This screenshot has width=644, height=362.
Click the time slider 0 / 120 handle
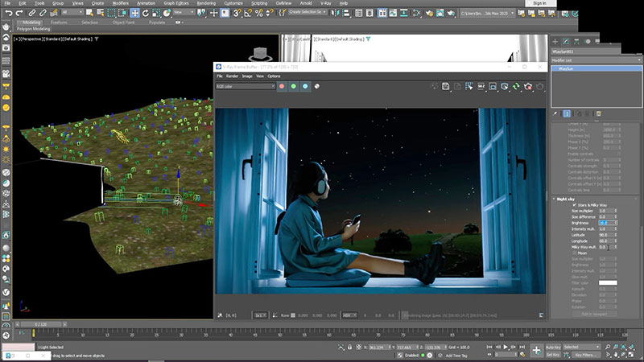(x=41, y=324)
